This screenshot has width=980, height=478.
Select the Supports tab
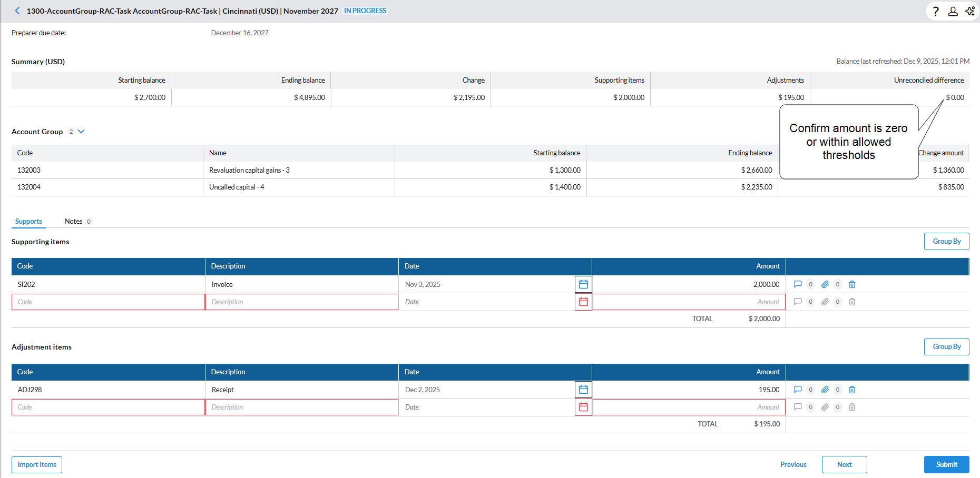28,221
